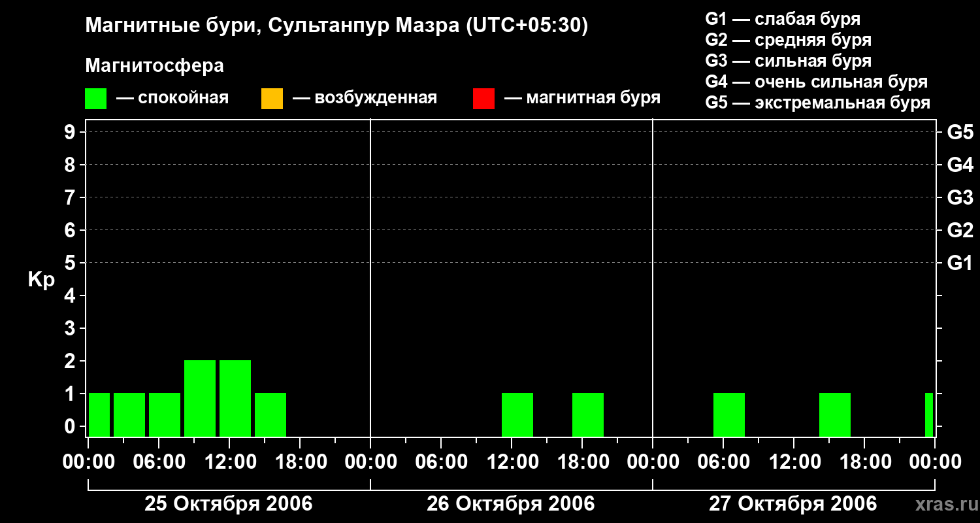Select the '26 Октября 2006' date label
Screen dimensions: 980x523
(510, 504)
